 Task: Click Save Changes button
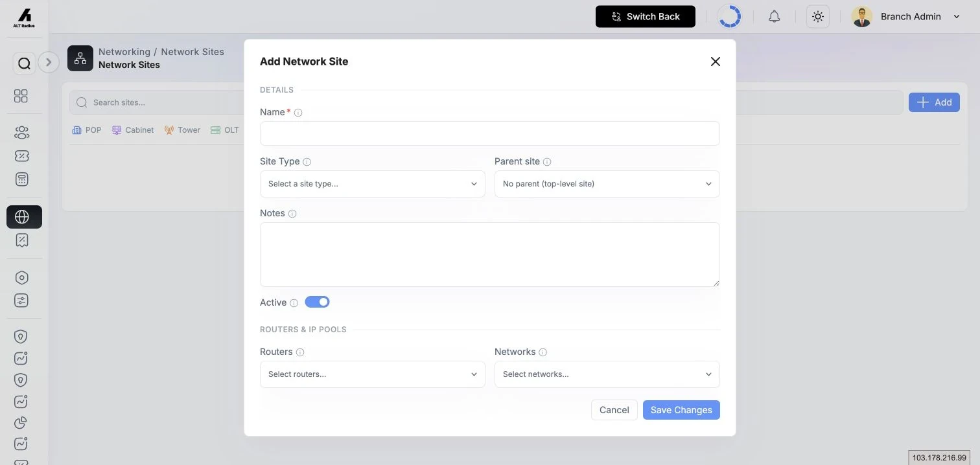pos(681,410)
